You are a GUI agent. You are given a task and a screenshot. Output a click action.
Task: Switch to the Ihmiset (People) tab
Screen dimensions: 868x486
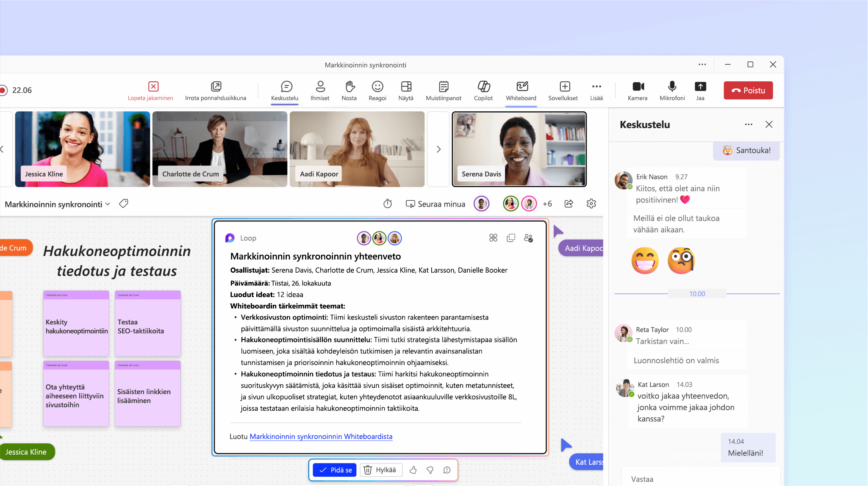coord(319,90)
